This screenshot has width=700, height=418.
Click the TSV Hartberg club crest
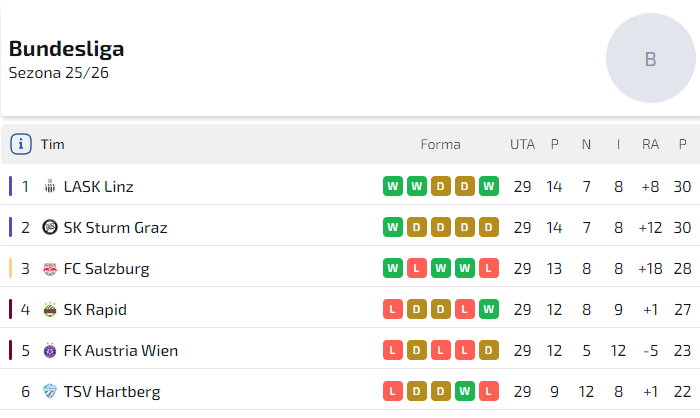pos(50,392)
